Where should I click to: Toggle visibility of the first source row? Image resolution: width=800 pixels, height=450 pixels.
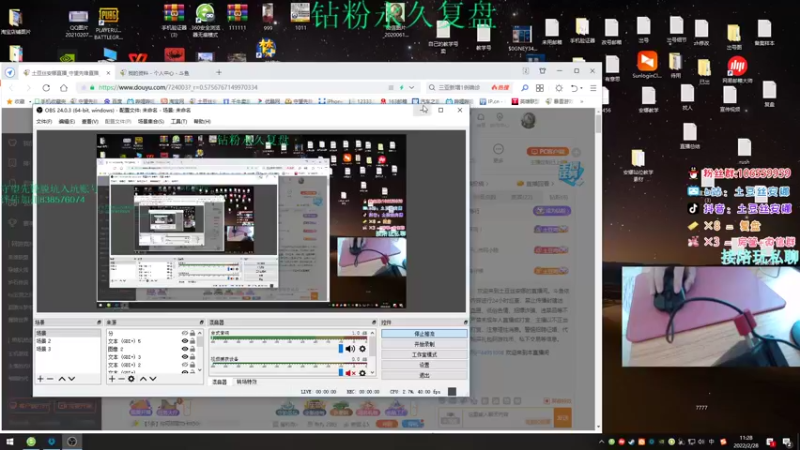pyautogui.click(x=185, y=333)
